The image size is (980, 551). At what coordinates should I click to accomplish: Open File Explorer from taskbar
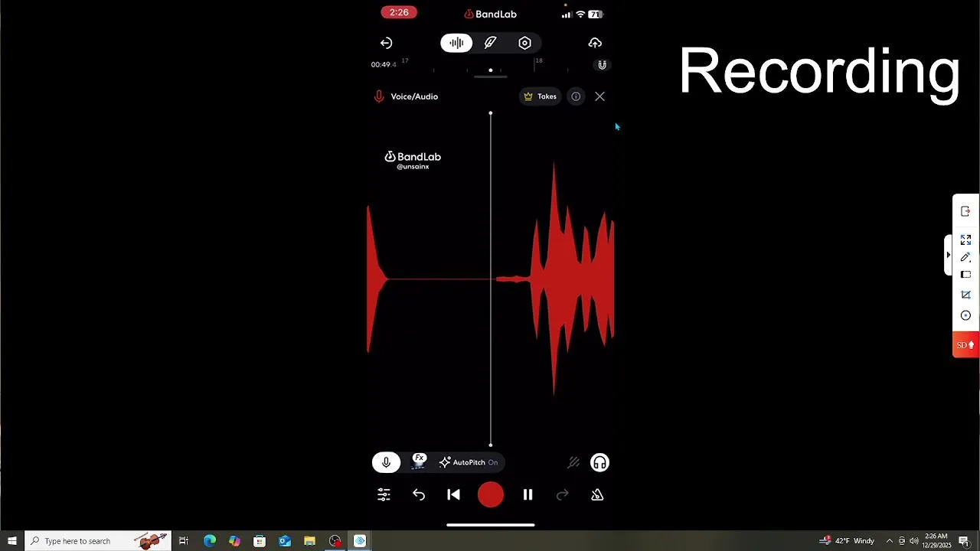tap(309, 541)
